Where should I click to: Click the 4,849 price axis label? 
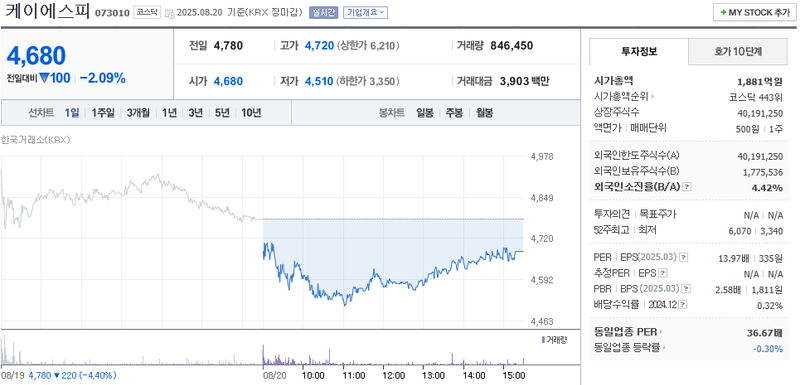tap(542, 197)
